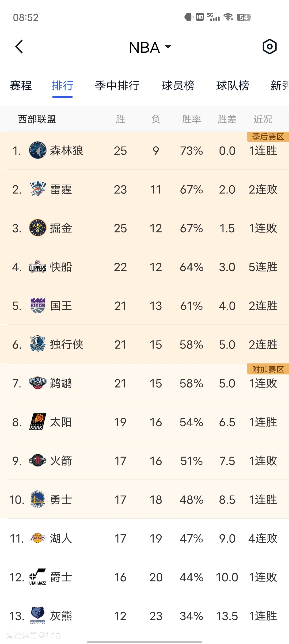
Task: Go to the 球队榜 tab
Action: pyautogui.click(x=233, y=86)
